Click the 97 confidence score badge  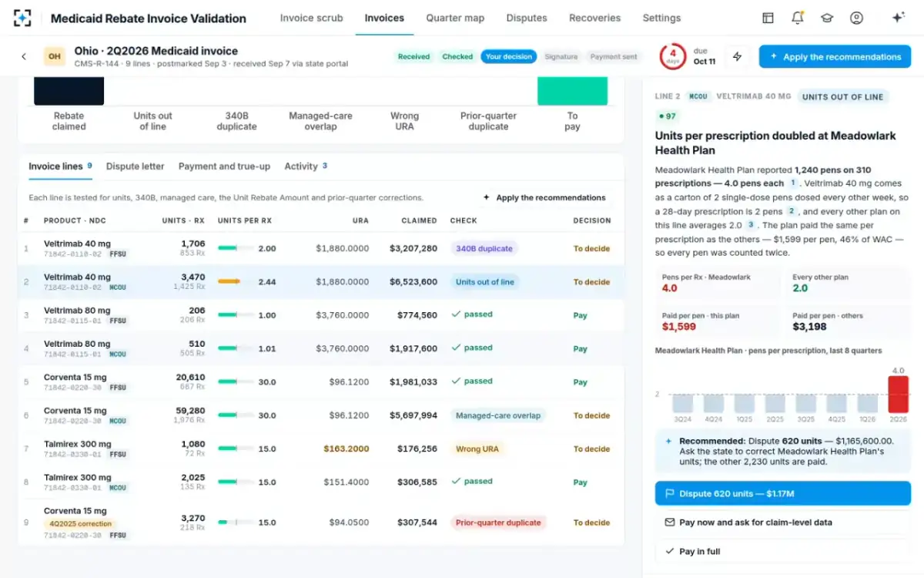click(x=668, y=116)
